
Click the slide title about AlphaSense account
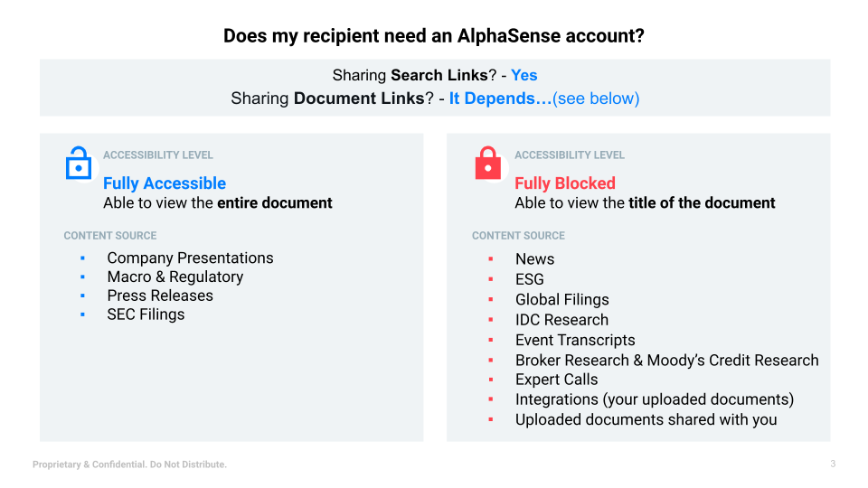[x=434, y=36]
